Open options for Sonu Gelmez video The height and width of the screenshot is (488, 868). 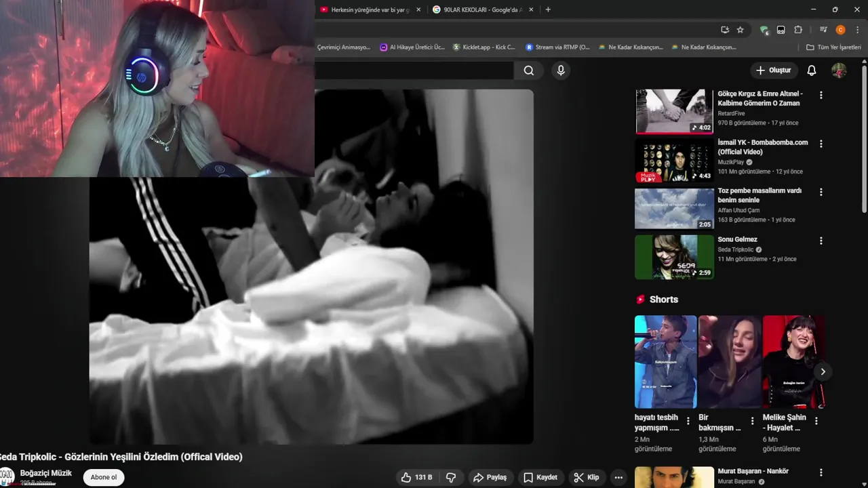point(821,241)
